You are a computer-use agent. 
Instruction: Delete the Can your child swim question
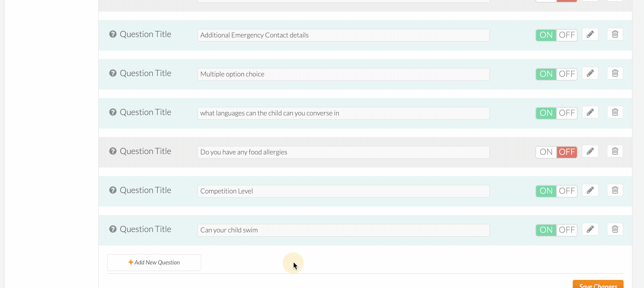tap(615, 229)
